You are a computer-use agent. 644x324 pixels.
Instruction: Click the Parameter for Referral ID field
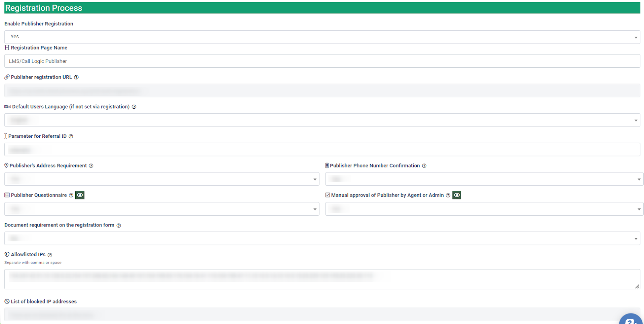tap(322, 150)
